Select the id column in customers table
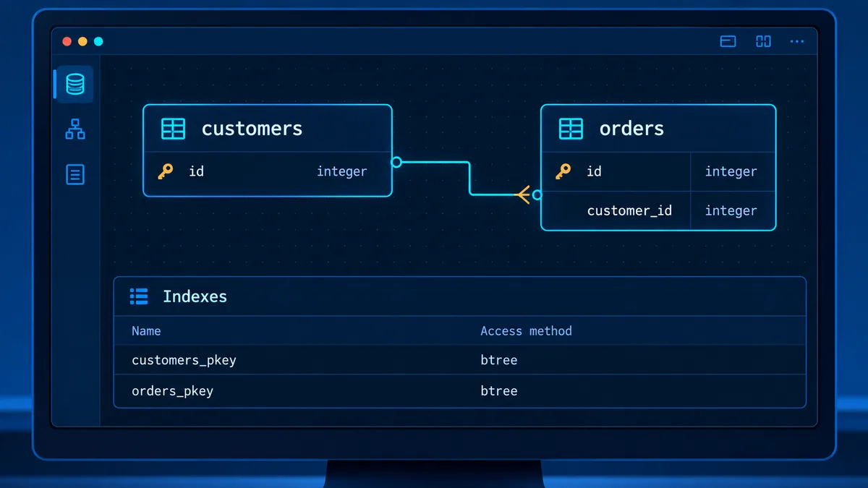 click(x=196, y=171)
